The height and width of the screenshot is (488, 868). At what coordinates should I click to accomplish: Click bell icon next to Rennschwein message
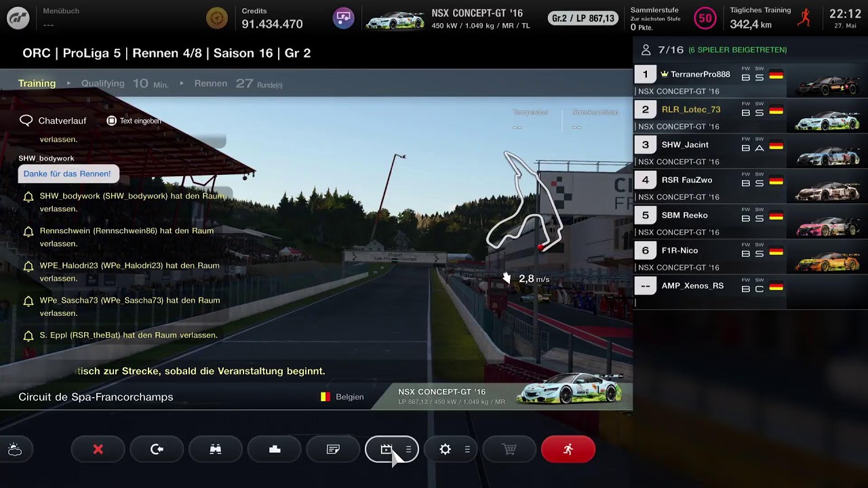[28, 231]
